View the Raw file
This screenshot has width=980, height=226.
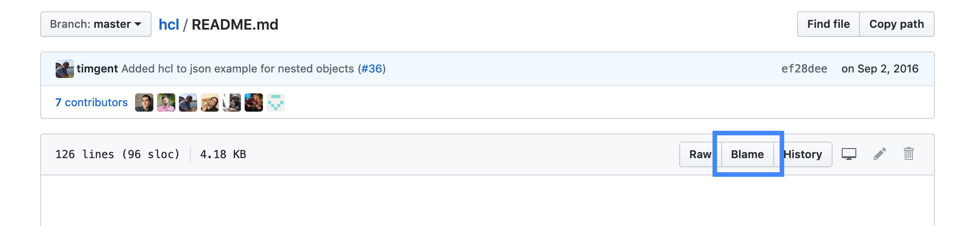tap(700, 154)
